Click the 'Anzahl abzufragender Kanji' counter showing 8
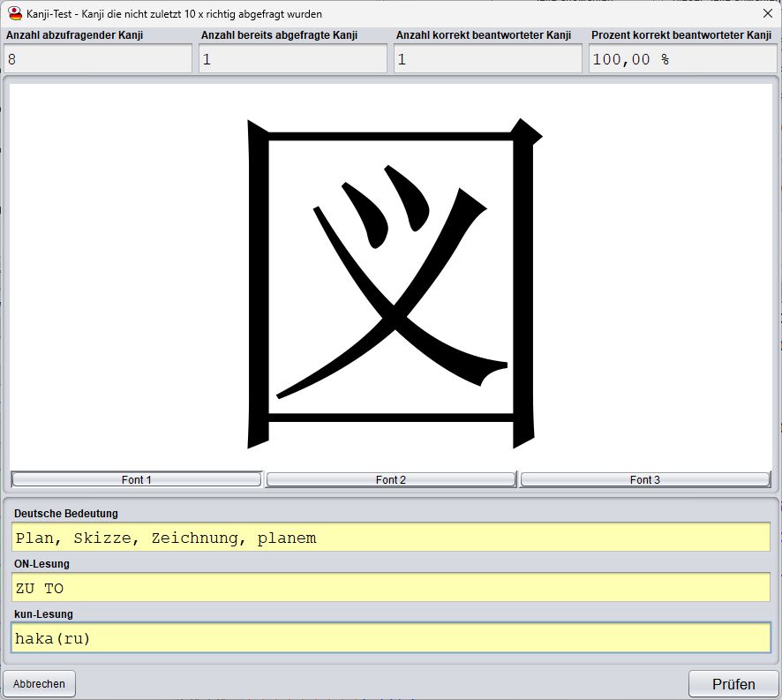This screenshot has width=782, height=700. [x=97, y=58]
